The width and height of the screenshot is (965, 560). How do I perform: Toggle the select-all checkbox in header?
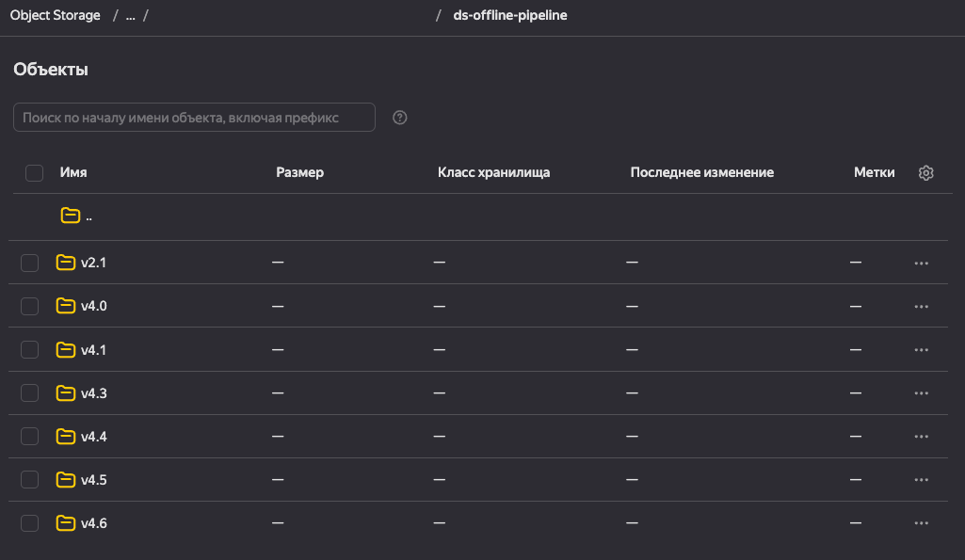pyautogui.click(x=35, y=173)
